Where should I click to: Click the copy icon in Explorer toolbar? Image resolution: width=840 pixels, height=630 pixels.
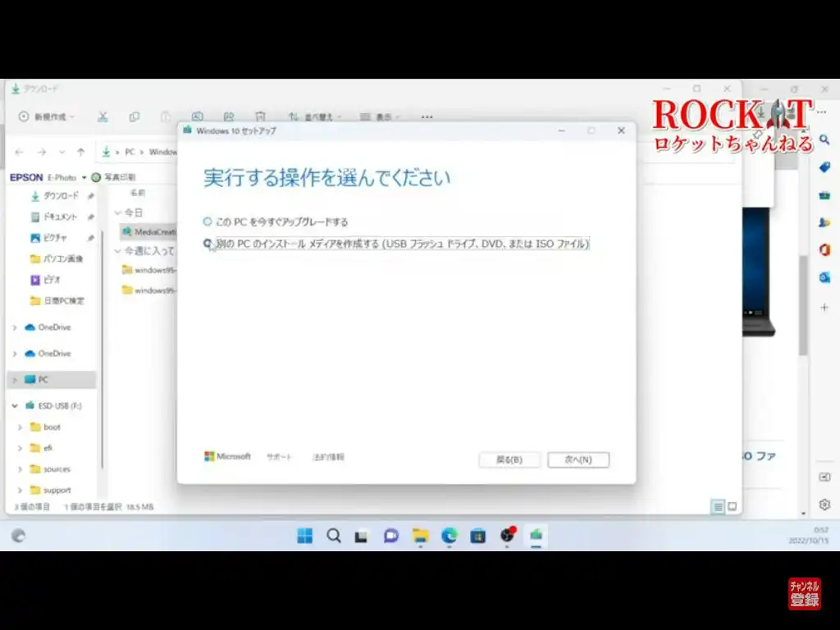point(134,116)
